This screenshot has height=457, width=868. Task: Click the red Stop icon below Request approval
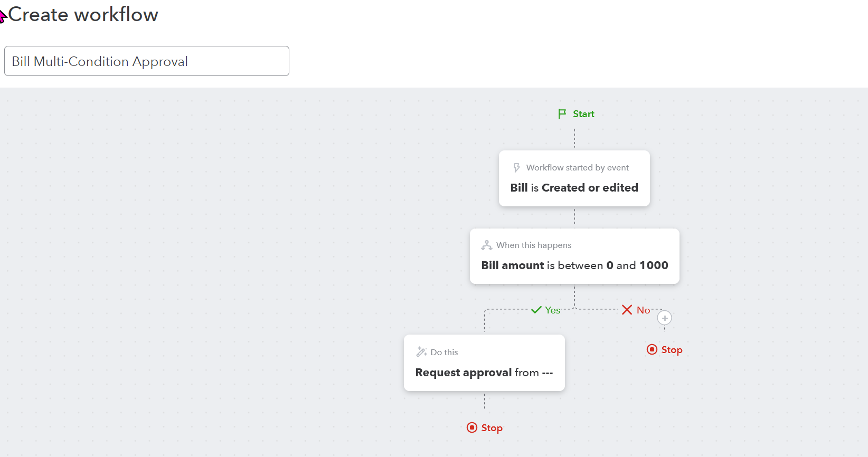pyautogui.click(x=472, y=427)
